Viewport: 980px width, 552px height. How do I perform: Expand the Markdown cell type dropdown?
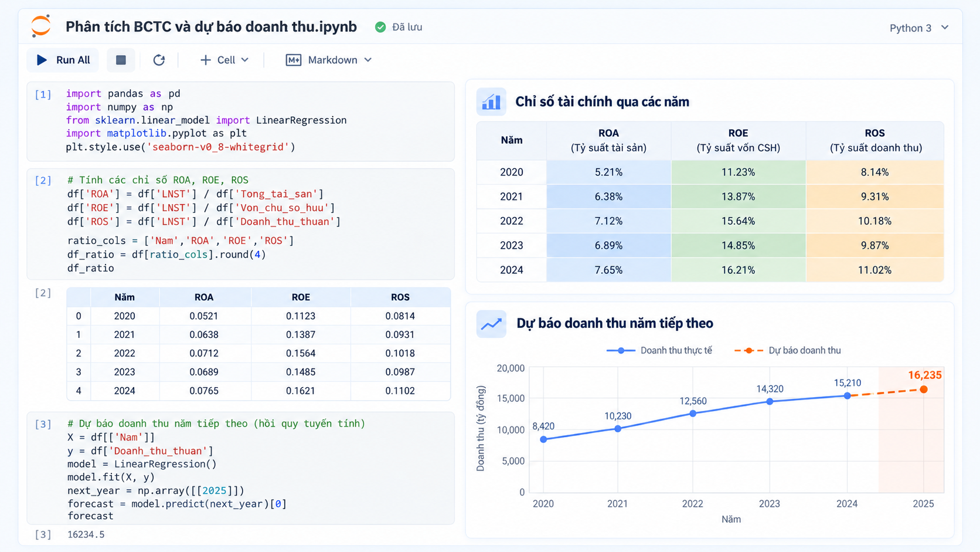[368, 60]
